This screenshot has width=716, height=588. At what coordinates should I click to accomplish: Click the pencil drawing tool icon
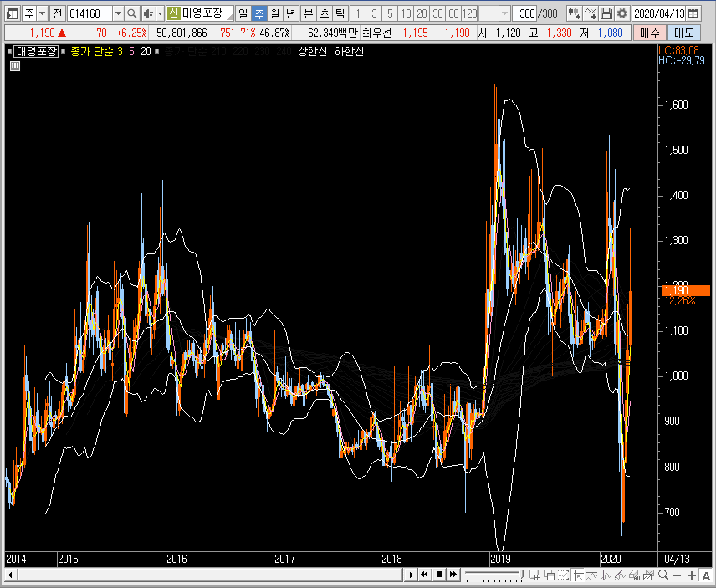(x=620, y=575)
